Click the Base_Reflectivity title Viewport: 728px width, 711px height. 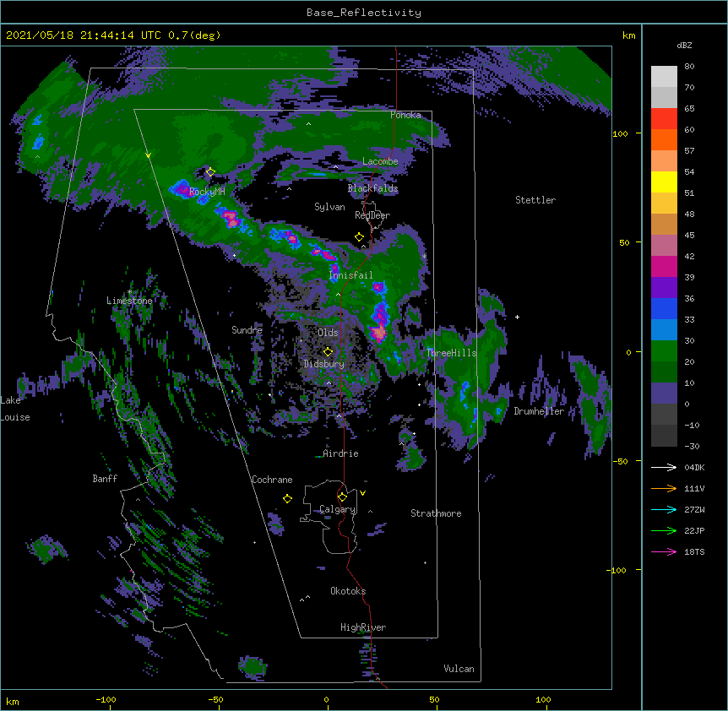[364, 13]
